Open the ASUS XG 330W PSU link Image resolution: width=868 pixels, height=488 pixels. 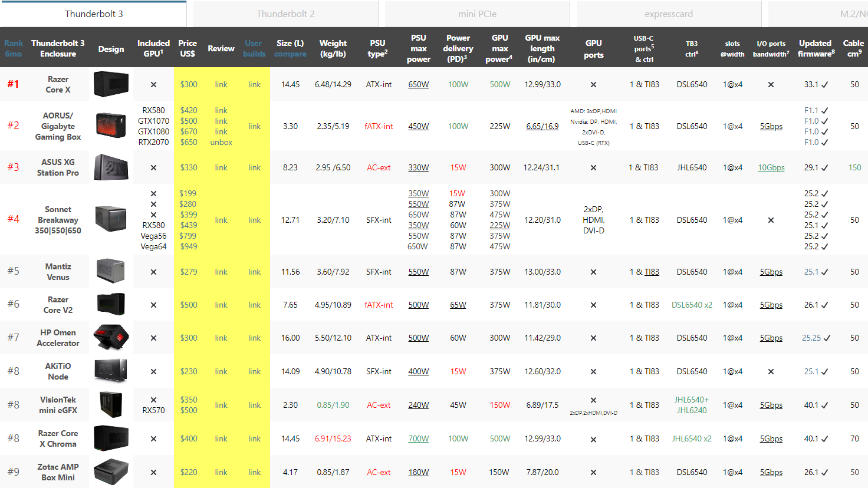(x=419, y=167)
